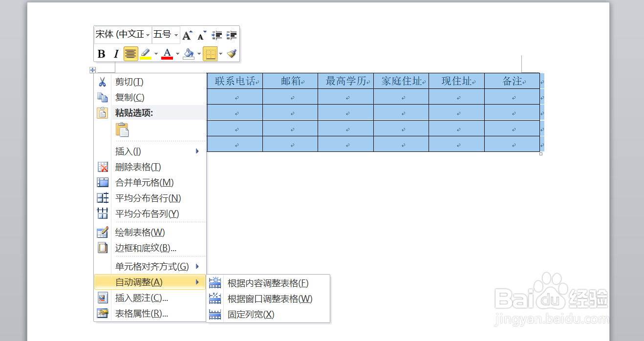Toggle the paragraph alignment button

pos(130,54)
